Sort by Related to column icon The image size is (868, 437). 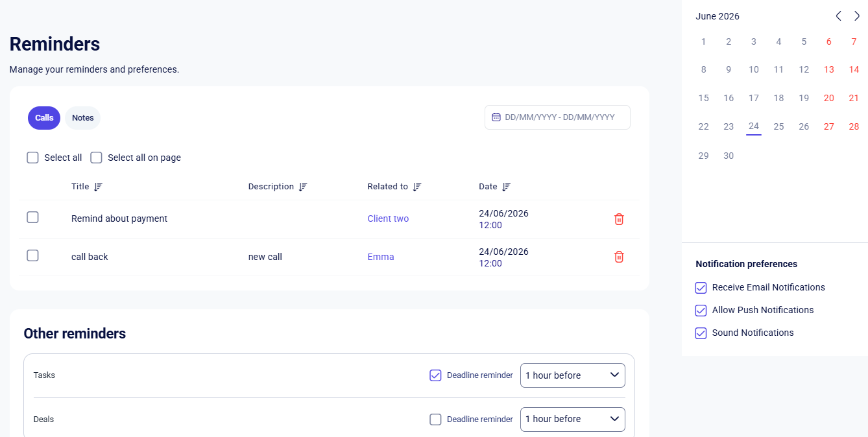[x=417, y=187]
